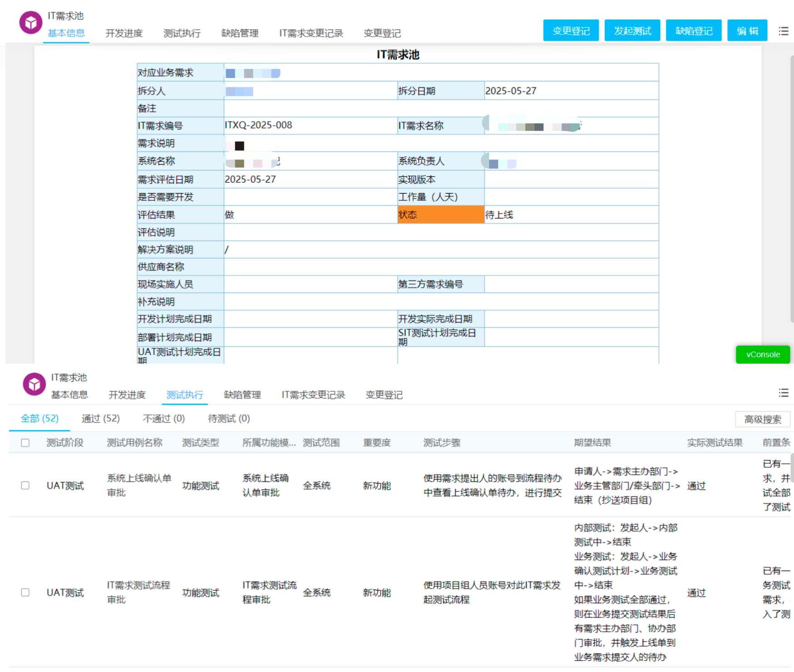This screenshot has width=794, height=672.
Task: Click the 测试用例名称 column header
Action: click(134, 443)
